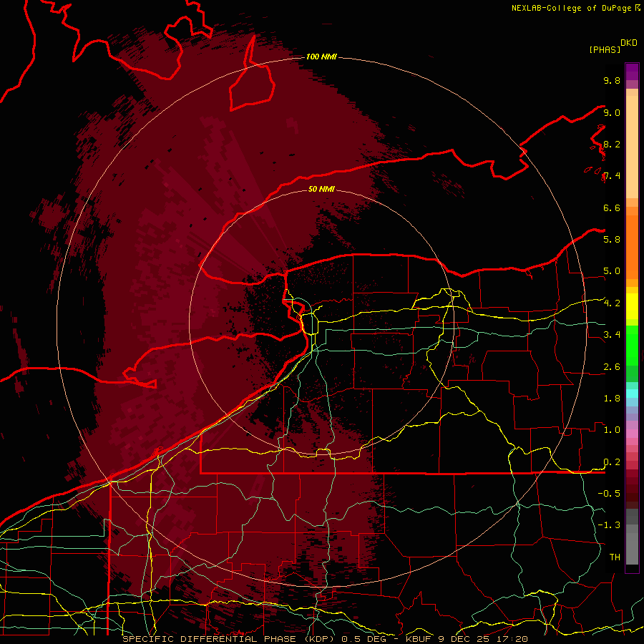Click the 9.0 scale value
This screenshot has width=644, height=644.
click(612, 112)
